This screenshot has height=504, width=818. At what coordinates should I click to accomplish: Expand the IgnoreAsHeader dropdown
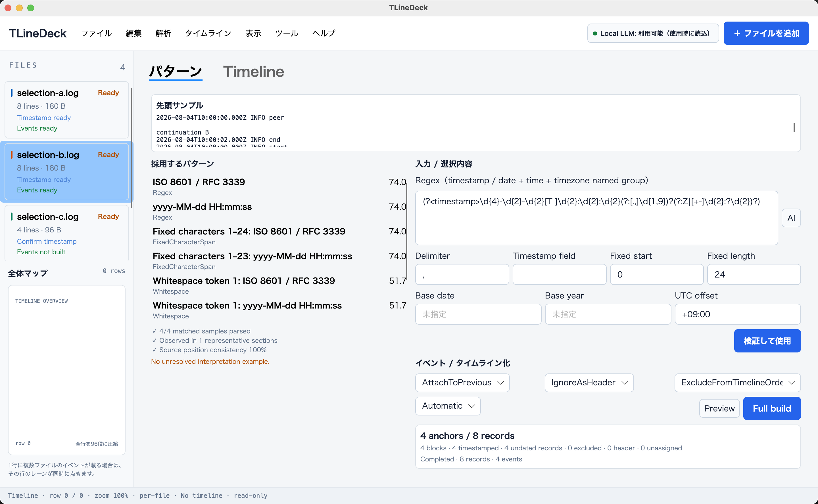[589, 383]
